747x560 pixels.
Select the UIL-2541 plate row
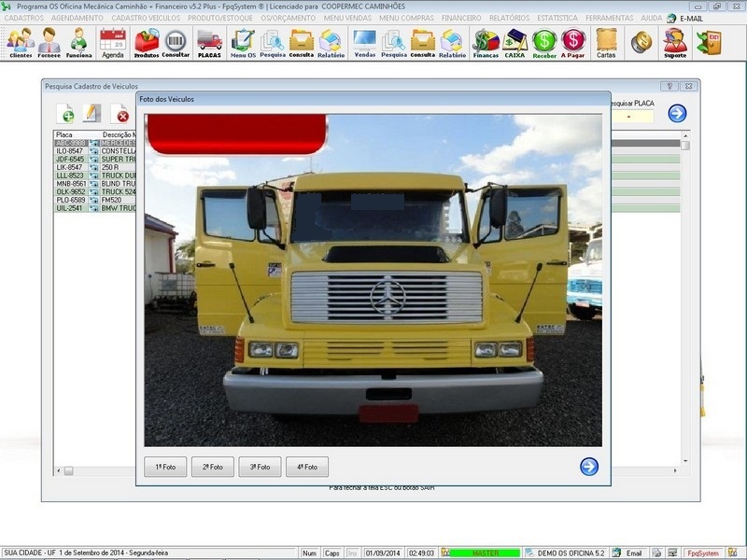[95, 208]
